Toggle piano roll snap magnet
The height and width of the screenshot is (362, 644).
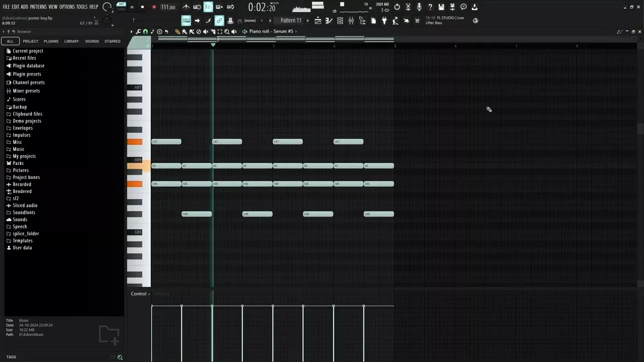point(145,32)
